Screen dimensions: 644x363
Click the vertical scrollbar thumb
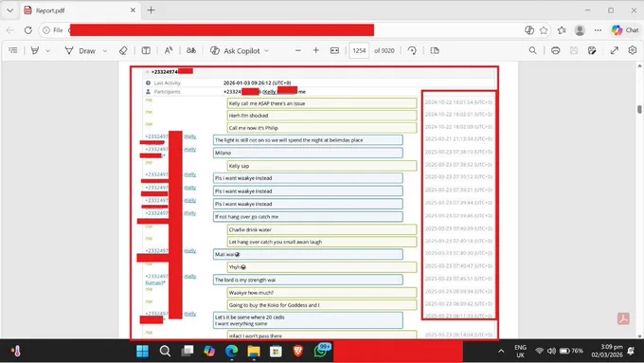point(639,109)
